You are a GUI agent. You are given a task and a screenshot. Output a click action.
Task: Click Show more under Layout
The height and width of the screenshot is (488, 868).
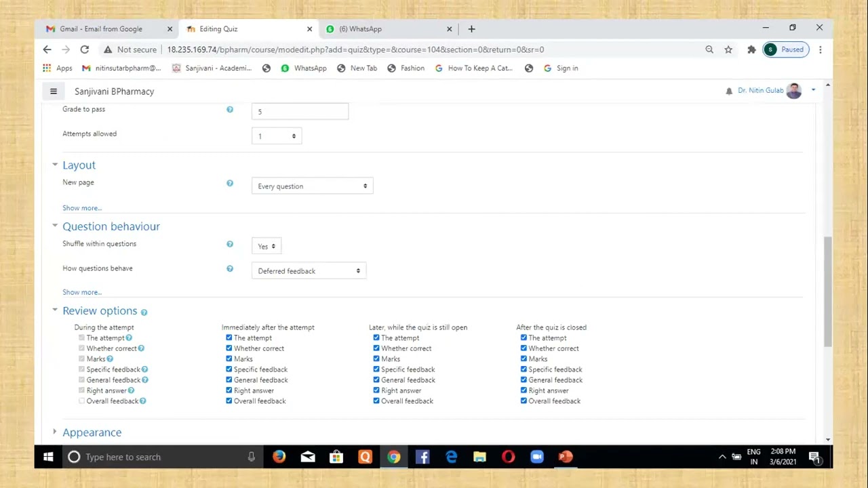pyautogui.click(x=82, y=208)
